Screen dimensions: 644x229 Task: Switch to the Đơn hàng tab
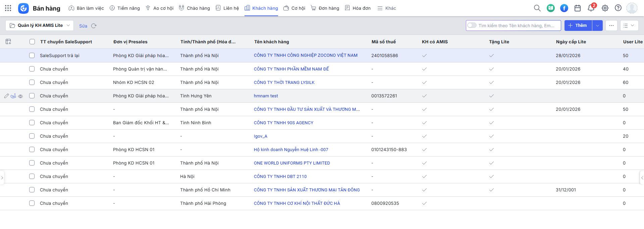(x=325, y=8)
